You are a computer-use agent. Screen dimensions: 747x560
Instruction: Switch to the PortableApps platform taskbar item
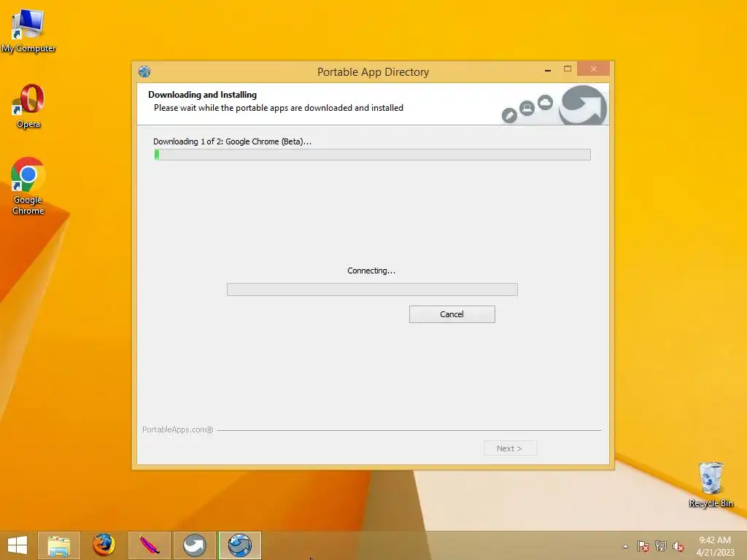tap(194, 545)
